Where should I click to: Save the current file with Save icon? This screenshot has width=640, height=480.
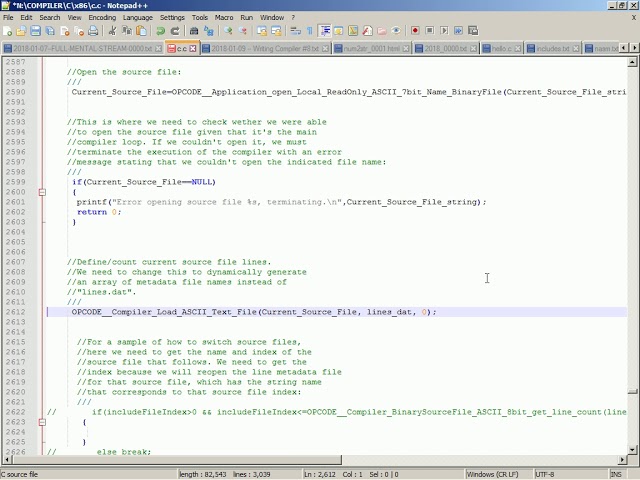click(36, 31)
